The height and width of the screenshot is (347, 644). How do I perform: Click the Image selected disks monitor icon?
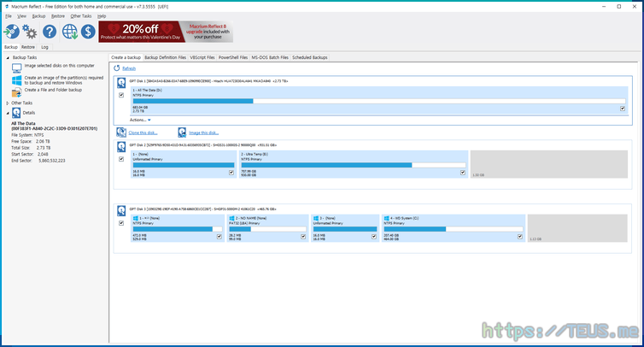pos(17,68)
